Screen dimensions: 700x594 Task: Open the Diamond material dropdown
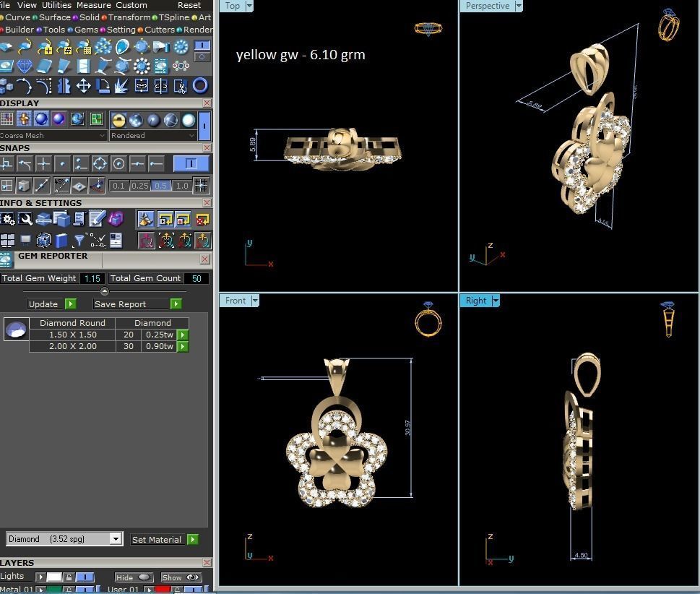[x=64, y=539]
